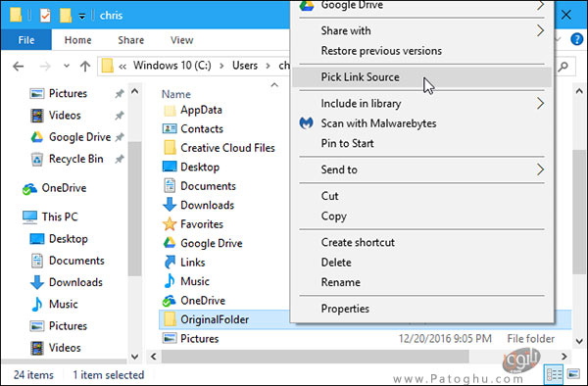
Task: Click Windows 10 (C:) in address bar
Action: coord(172,66)
